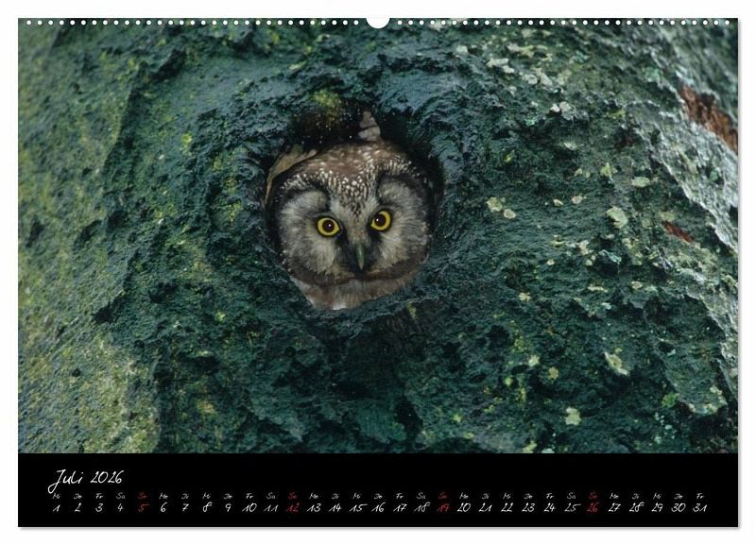Select date 30 in the calendar strip
Screen dimensions: 756x545
coord(679,507)
